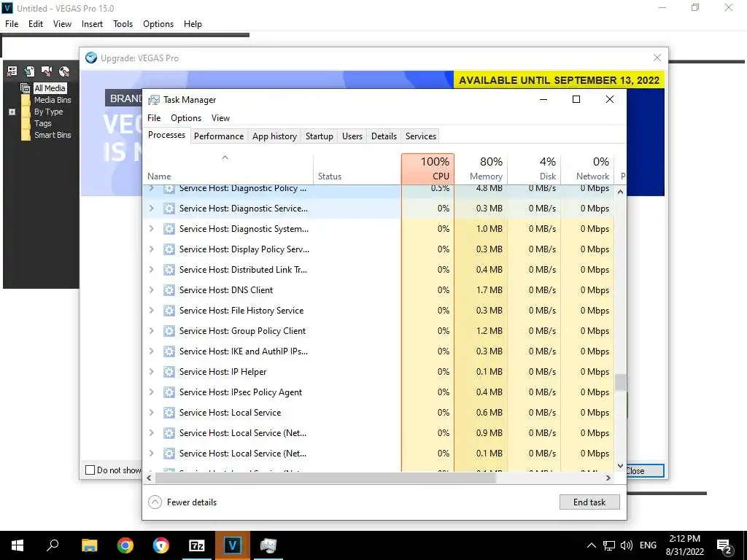Click Remove Unused Media icon in VEGAS
Viewport: 747px width, 560px height.
point(12,71)
